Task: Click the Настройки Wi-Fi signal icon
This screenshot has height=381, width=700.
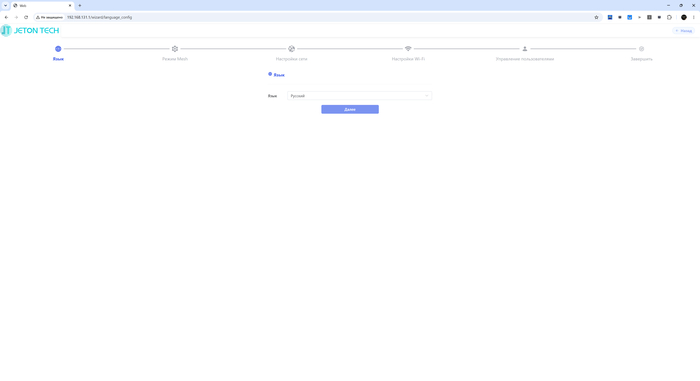Action: (x=408, y=48)
